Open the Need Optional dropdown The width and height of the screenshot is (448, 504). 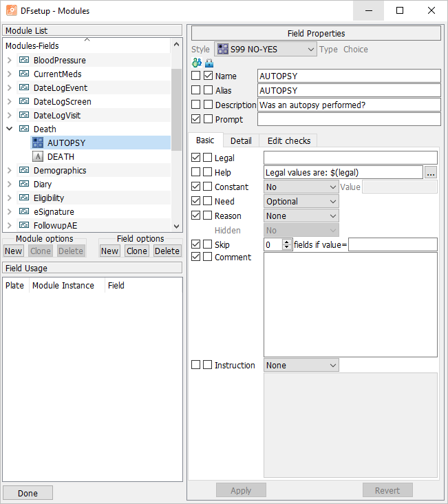click(x=301, y=201)
